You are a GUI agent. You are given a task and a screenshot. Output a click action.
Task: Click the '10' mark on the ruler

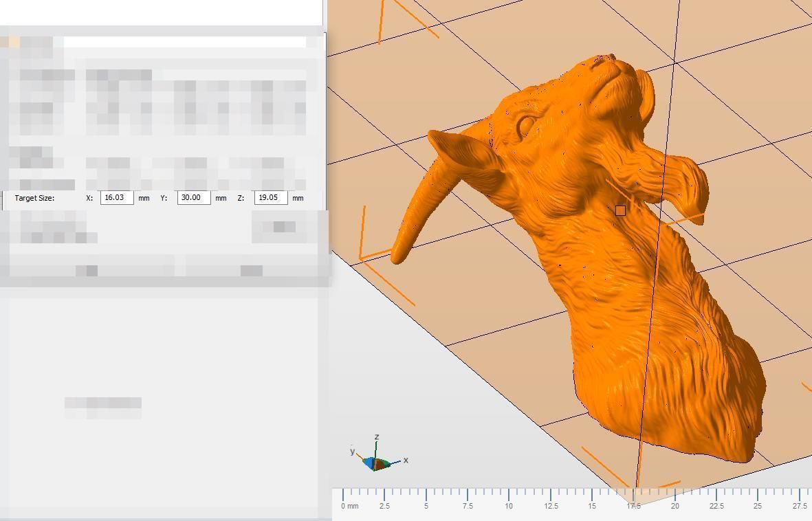(x=509, y=506)
